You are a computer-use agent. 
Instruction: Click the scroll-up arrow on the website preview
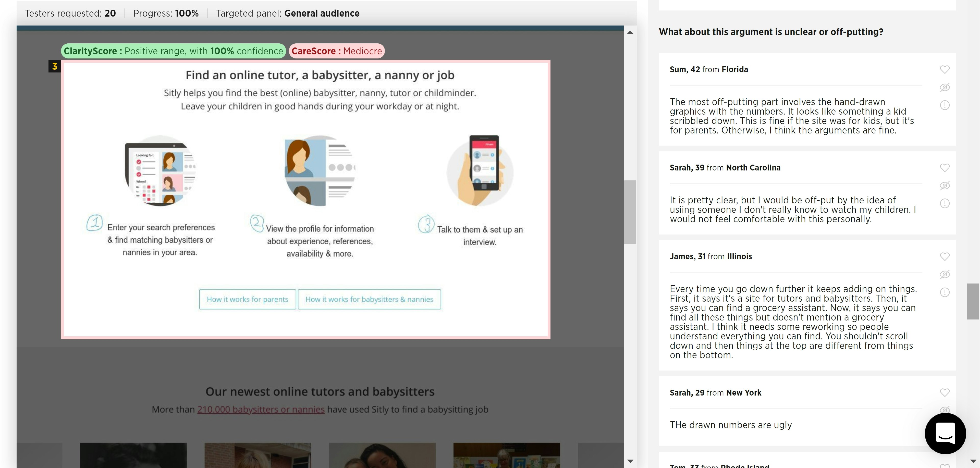(630, 32)
